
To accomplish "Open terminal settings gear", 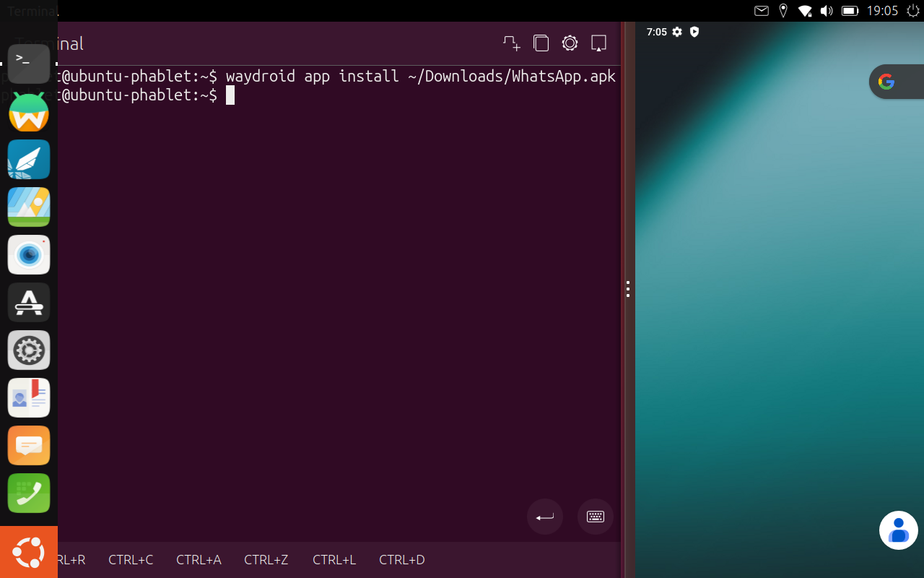I will coord(570,43).
